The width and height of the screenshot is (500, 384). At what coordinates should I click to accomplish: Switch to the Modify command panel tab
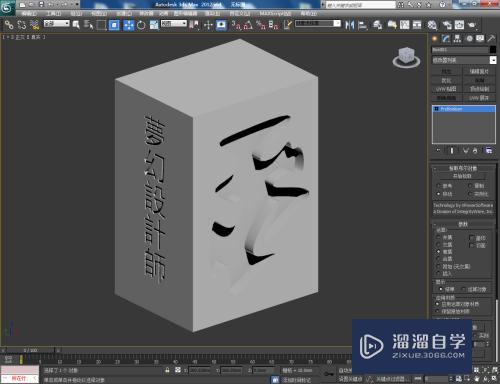[446, 39]
